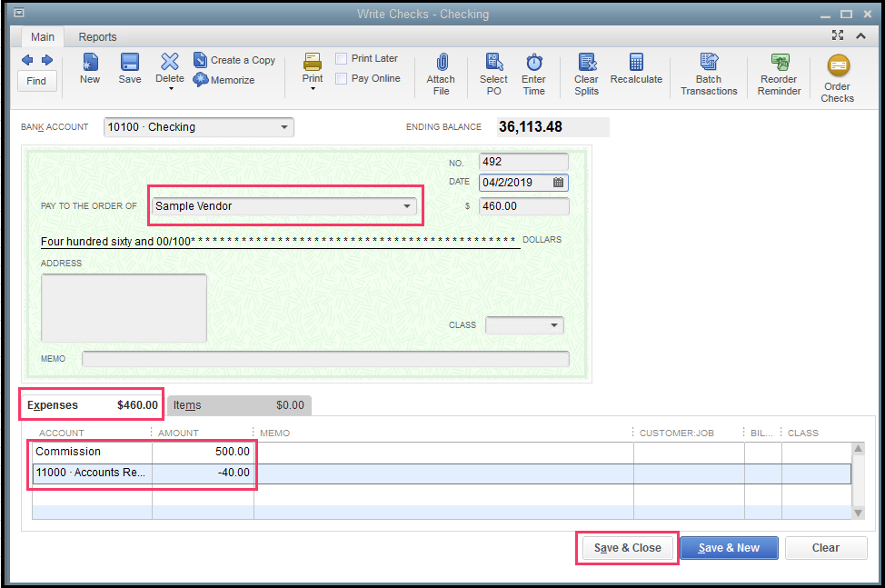Image resolution: width=885 pixels, height=588 pixels.
Task: Select the Commission account cell
Action: point(92,452)
